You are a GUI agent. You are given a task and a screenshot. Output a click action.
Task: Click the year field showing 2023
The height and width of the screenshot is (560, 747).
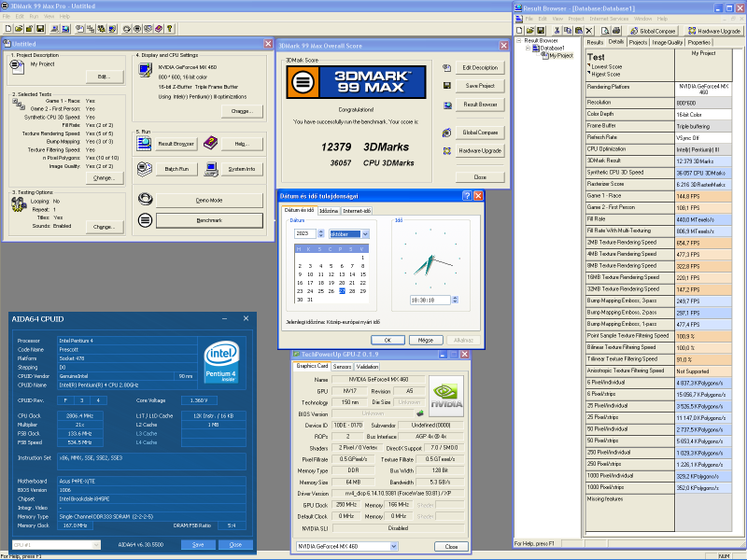pos(305,233)
